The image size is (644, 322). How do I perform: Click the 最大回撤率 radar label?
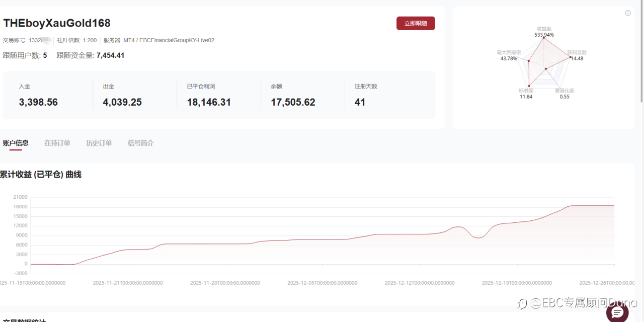coord(509,52)
